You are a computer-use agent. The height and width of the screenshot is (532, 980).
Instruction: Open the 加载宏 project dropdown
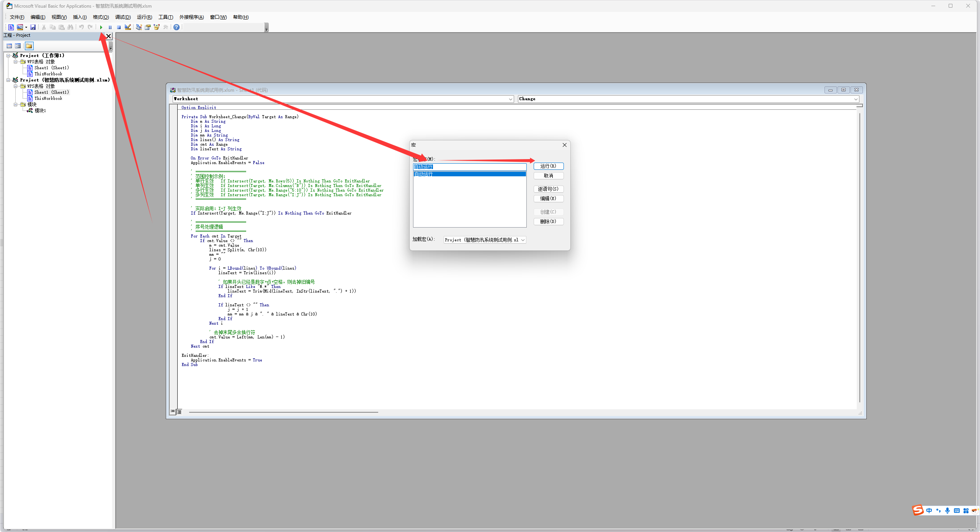pyautogui.click(x=523, y=240)
